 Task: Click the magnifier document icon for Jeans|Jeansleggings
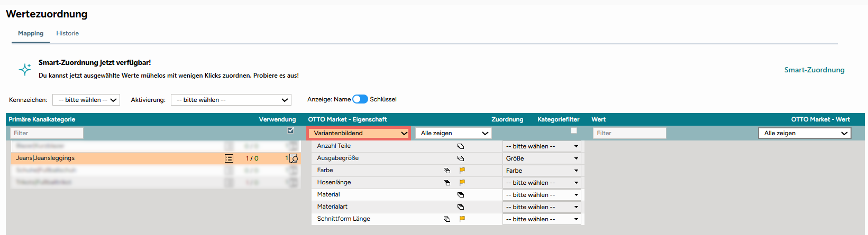click(x=294, y=158)
